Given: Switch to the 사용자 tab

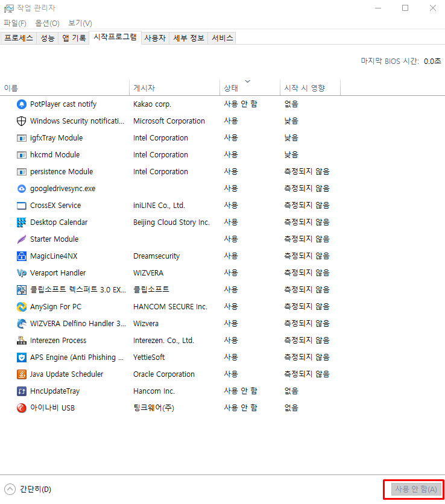Looking at the screenshot, I should click(x=155, y=38).
